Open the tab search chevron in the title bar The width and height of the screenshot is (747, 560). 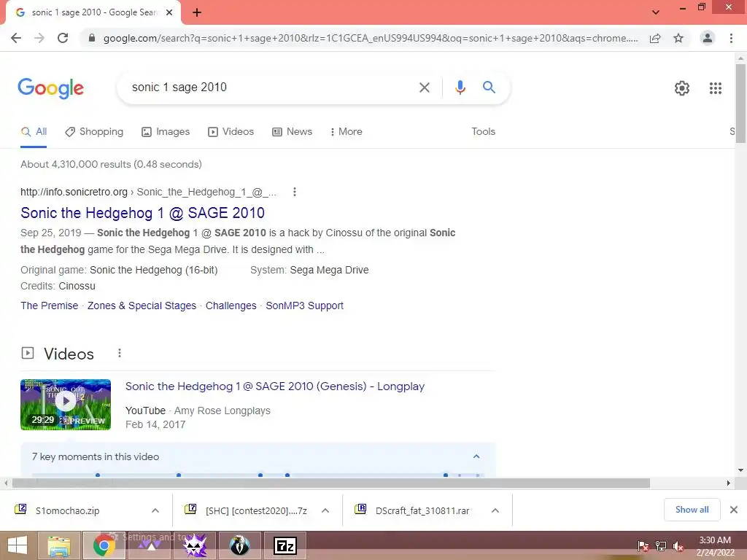[656, 12]
